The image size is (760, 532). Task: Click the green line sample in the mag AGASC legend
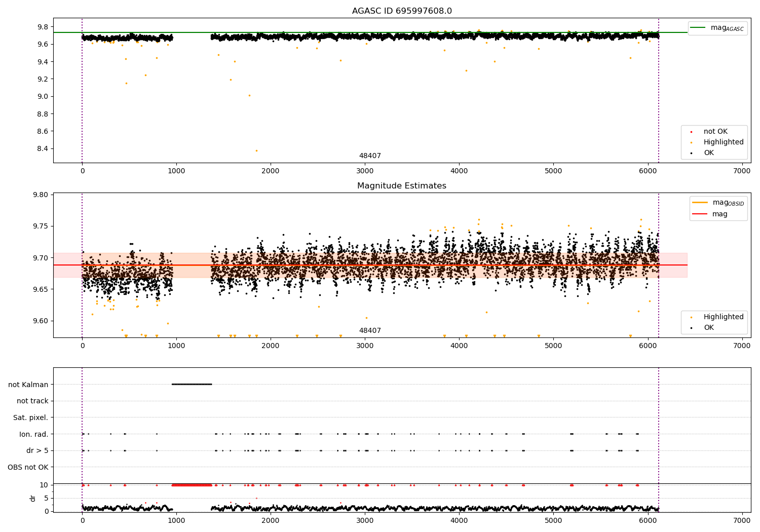point(699,27)
